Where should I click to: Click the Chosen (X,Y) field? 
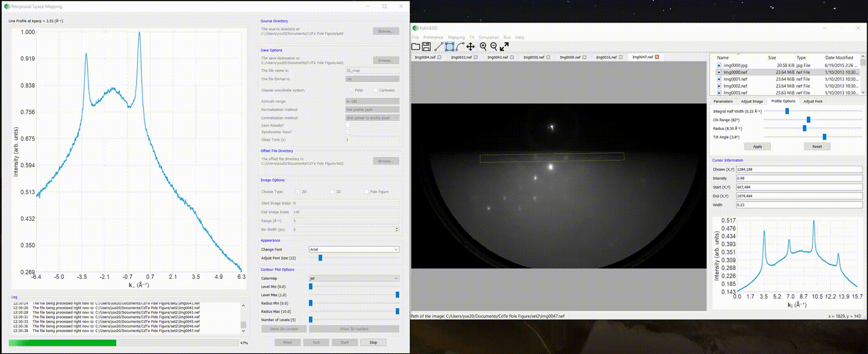click(x=799, y=169)
